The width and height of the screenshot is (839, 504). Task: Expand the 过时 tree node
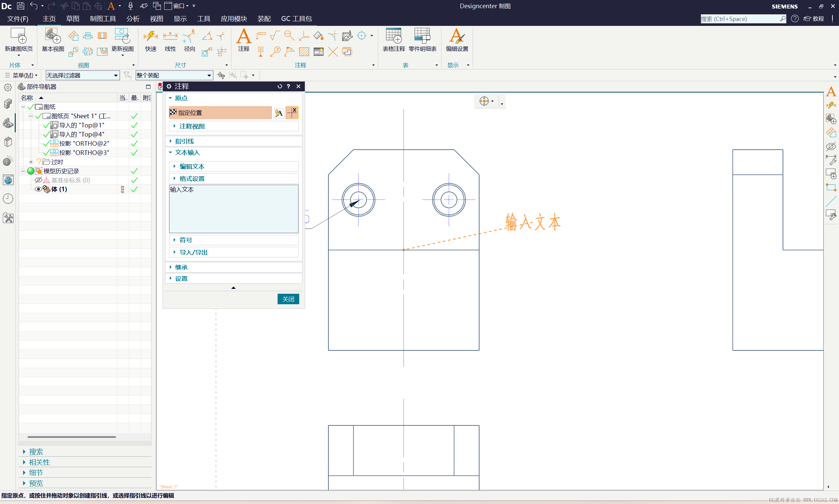(x=31, y=162)
